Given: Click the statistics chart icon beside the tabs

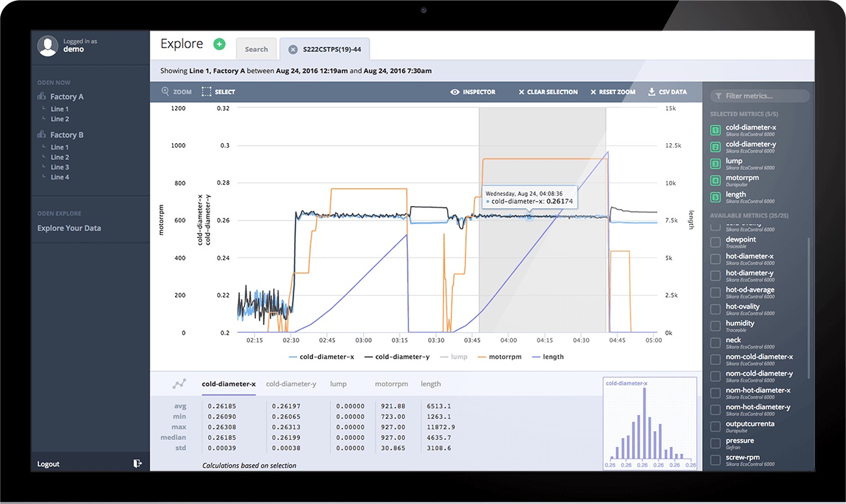Looking at the screenshot, I should (179, 384).
